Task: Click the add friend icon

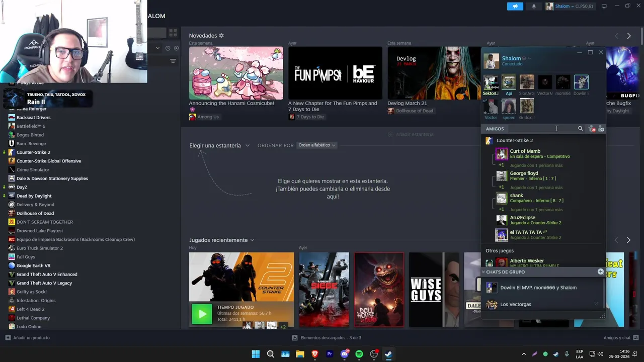Action: click(601, 129)
